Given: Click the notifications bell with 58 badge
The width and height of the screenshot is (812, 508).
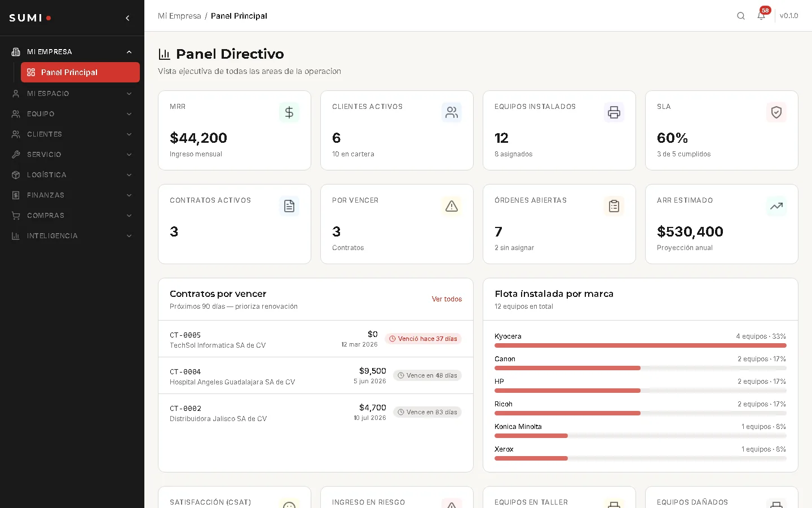Looking at the screenshot, I should pos(761,16).
